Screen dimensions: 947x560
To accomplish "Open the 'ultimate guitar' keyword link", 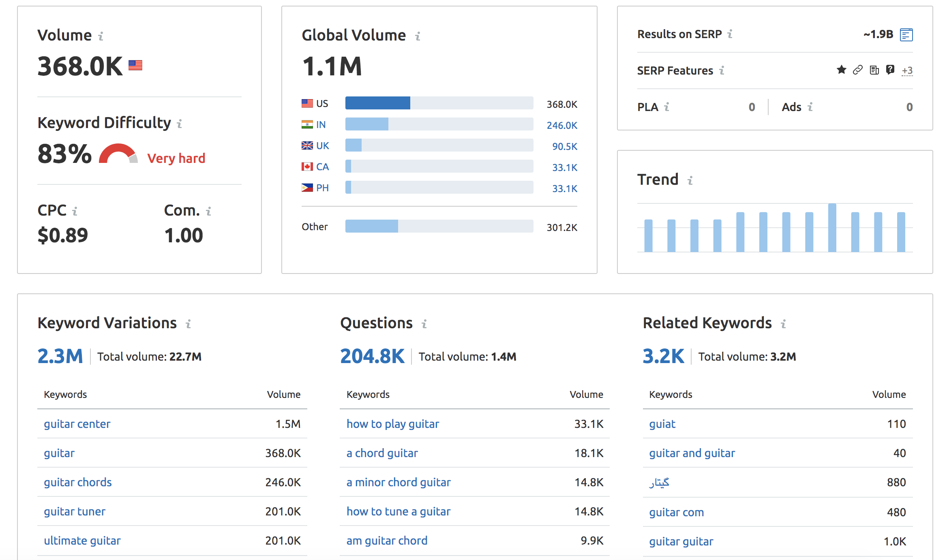I will pyautogui.click(x=82, y=541).
